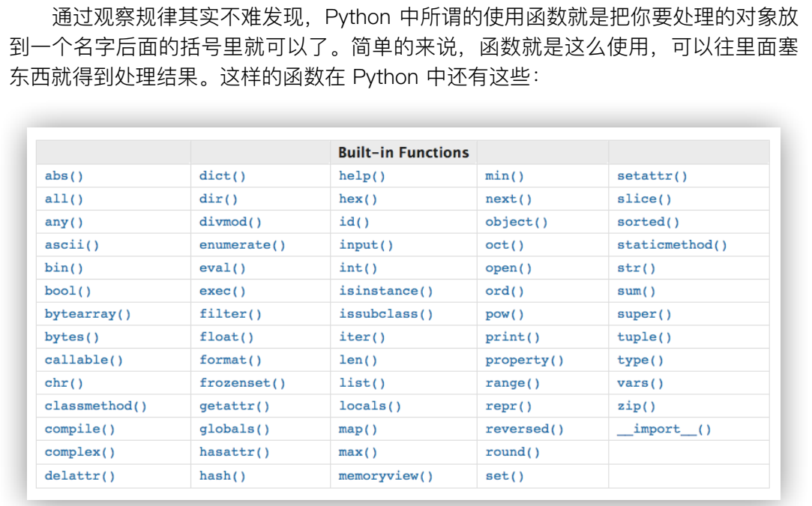
Task: Click the __import__() function link
Action: coord(664,430)
